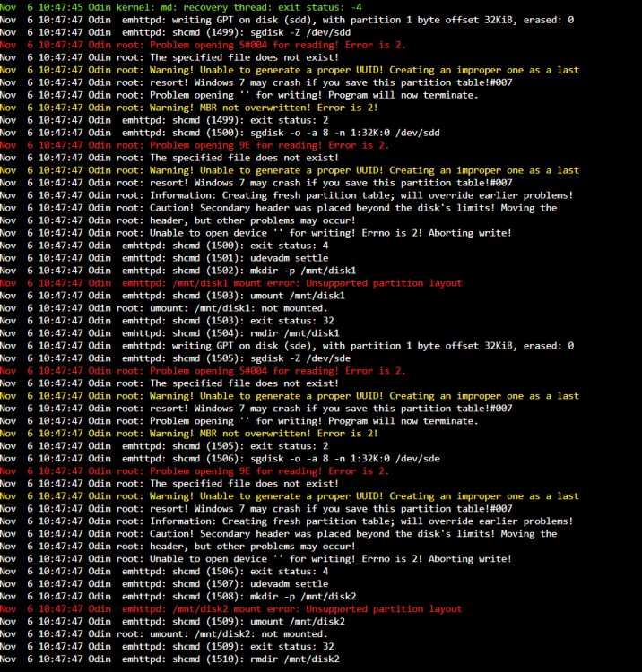Select the 'shcmd (1500): sgdisk -o -a 8' line for /dev/sdd
The height and width of the screenshot is (672, 642).
coord(220,133)
